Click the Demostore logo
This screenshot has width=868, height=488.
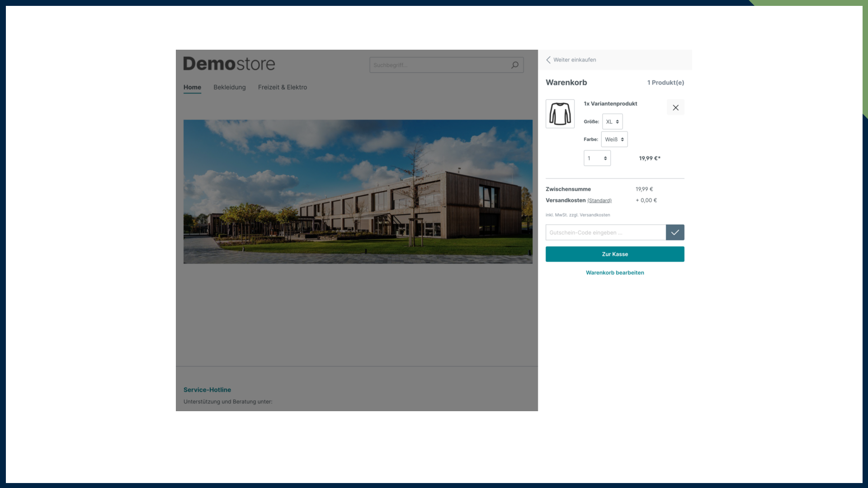[229, 64]
